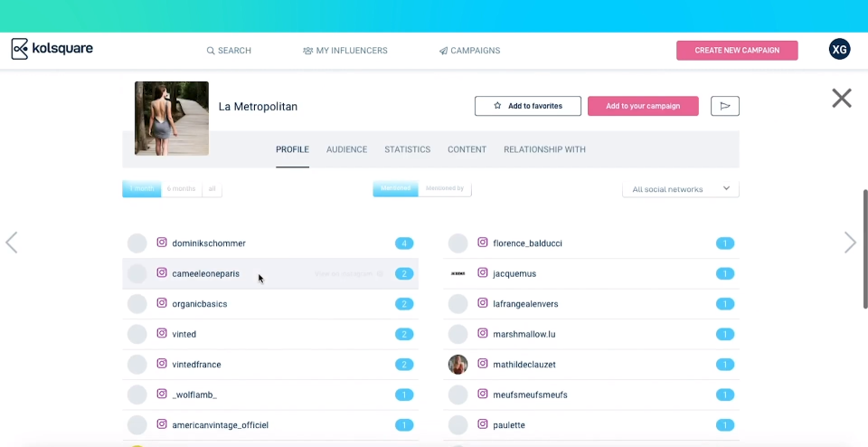868x447 pixels.
Task: Click mention count badge 4 for dominikschommer
Action: click(x=404, y=243)
